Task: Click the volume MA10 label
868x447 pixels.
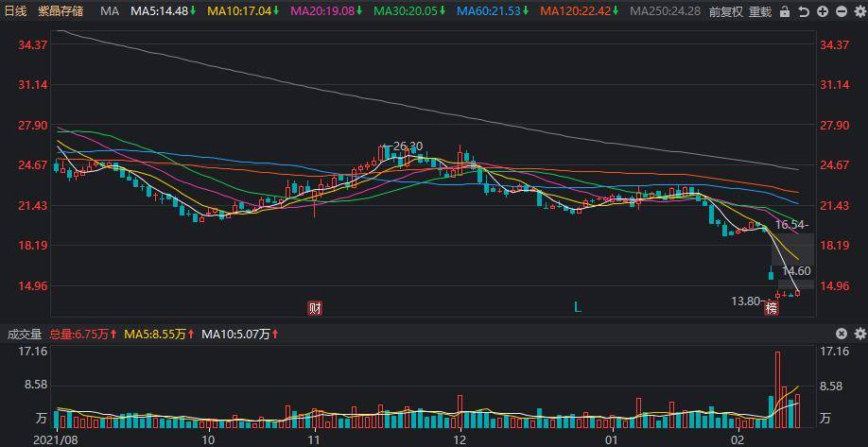Action: [235, 334]
